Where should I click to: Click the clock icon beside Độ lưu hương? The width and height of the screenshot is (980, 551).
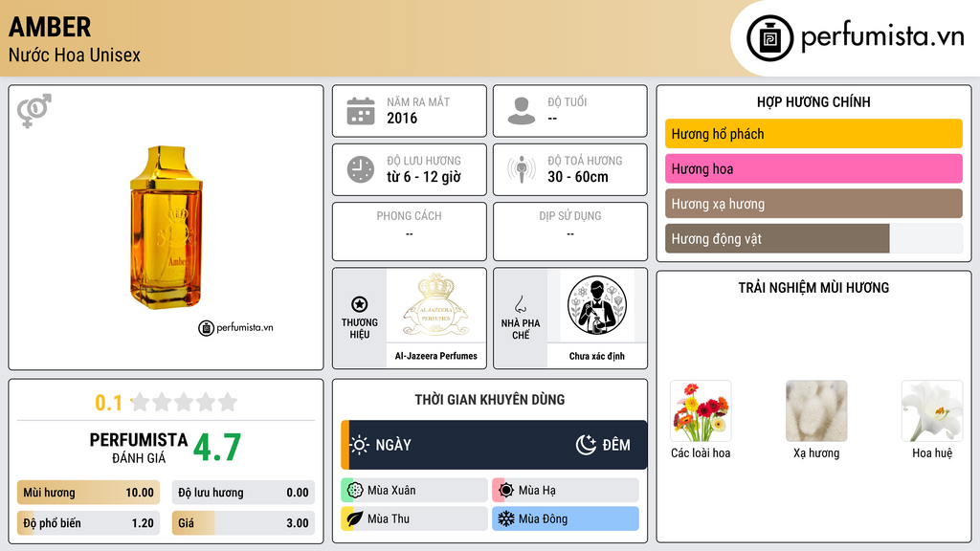(361, 169)
